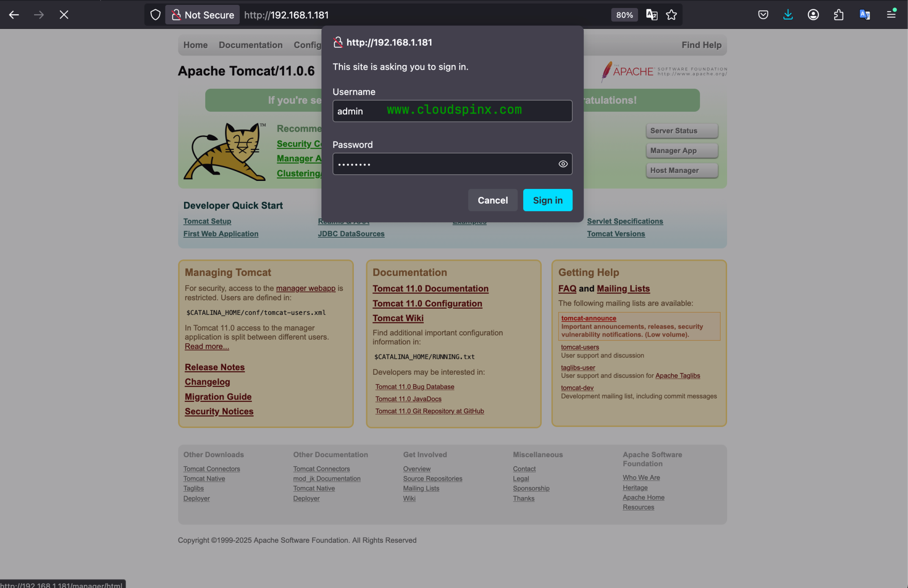Open the Pocket save icon

tap(763, 15)
